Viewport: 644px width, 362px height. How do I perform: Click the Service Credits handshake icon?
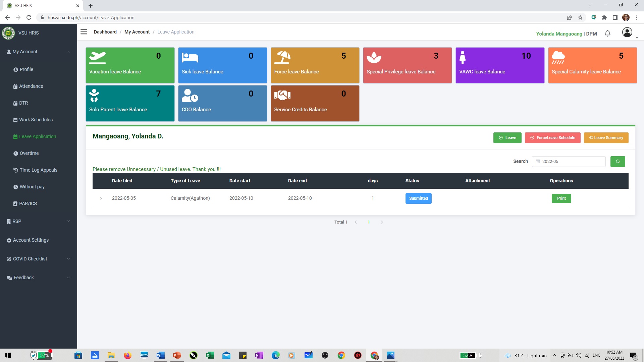click(282, 96)
